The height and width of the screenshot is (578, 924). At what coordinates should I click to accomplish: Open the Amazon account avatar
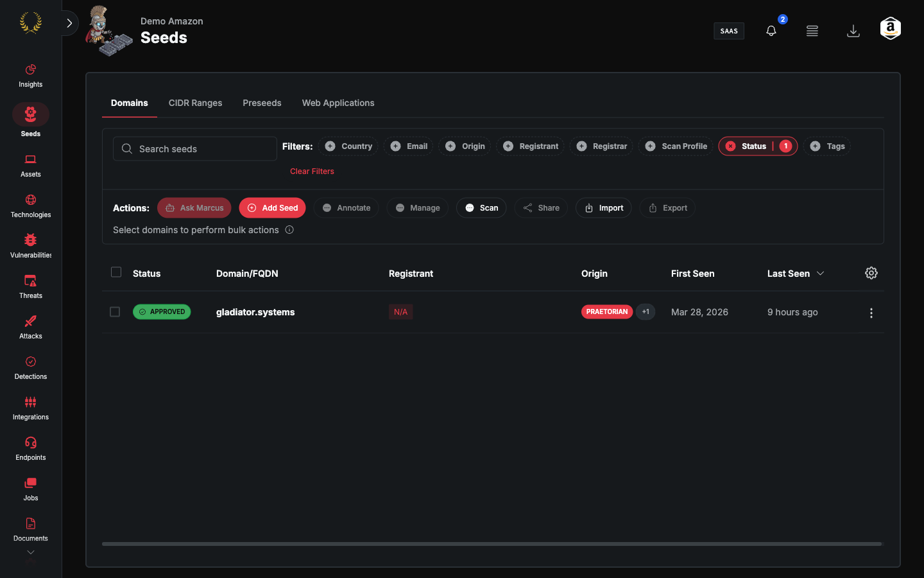click(x=891, y=29)
